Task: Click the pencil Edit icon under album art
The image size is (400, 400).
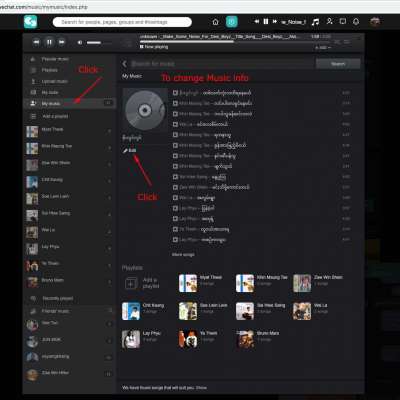Action: [x=125, y=151]
